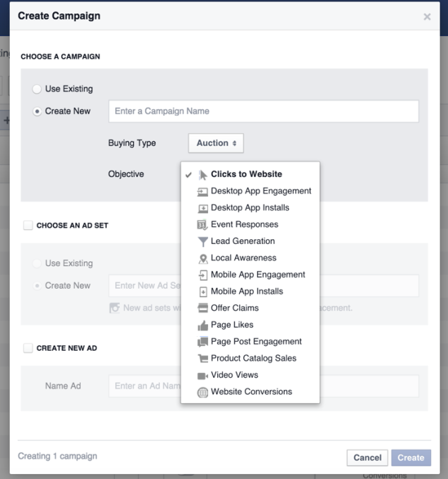This screenshot has height=479, width=448.
Task: Select Create New campaign radio button
Action: point(37,112)
